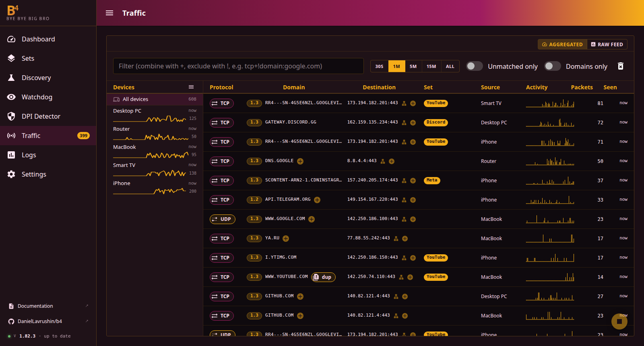
Task: Add WWW.GOOGLE.COM domain with plus icon
Action: [x=312, y=219]
